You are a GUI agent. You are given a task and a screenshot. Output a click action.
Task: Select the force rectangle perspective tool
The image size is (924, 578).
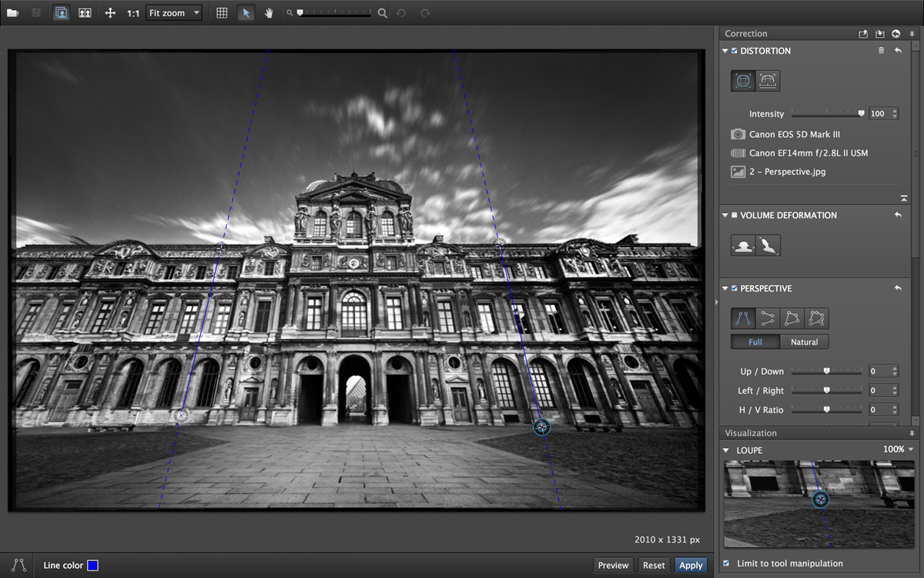(792, 318)
